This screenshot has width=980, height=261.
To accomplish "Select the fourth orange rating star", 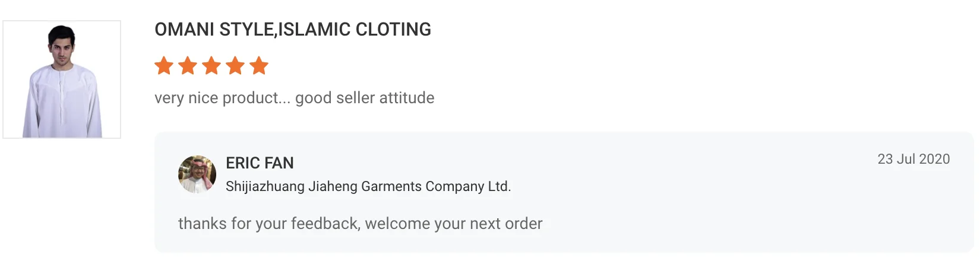I will 235,66.
